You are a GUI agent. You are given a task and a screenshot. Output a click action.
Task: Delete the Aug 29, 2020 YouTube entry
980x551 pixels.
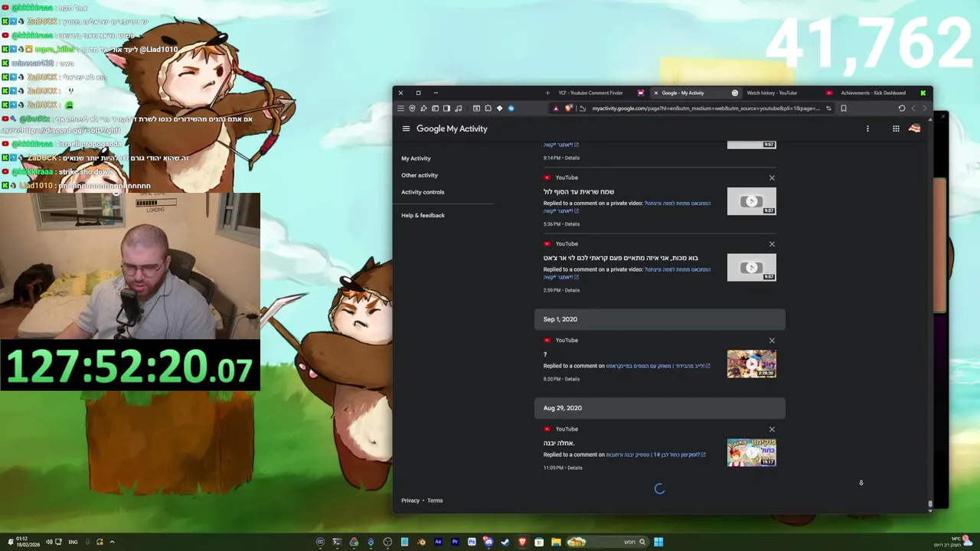point(772,429)
